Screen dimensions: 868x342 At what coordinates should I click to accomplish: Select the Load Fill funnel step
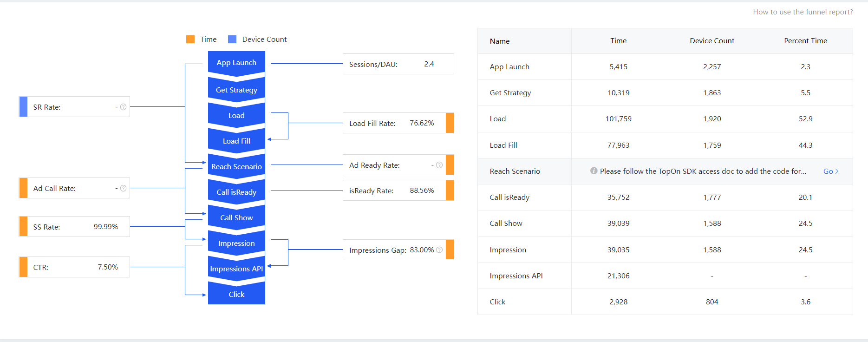[236, 141]
